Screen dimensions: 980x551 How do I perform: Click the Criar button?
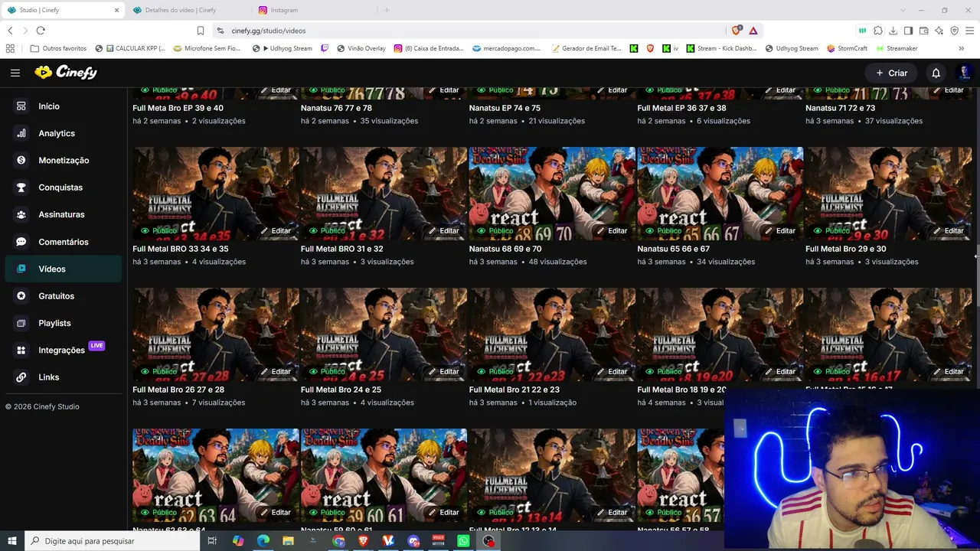pos(891,73)
